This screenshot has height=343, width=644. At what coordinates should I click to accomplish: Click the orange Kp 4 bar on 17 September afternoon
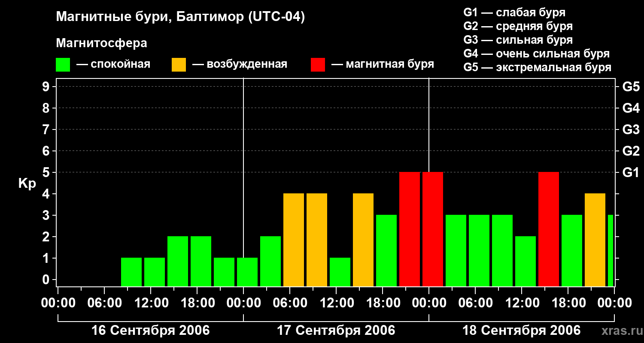pos(363,240)
